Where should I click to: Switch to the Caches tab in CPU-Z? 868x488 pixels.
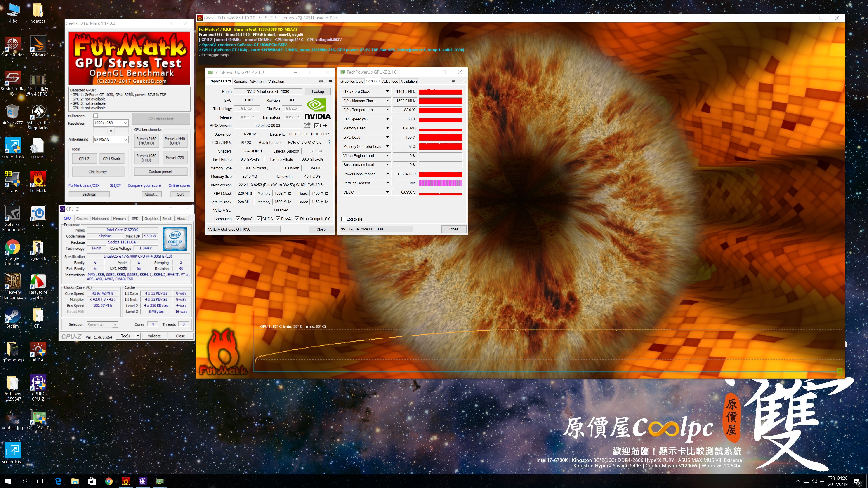coord(82,218)
